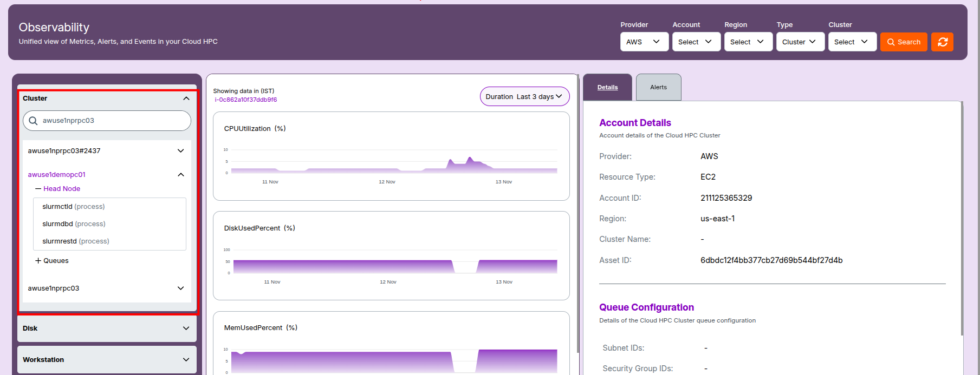Click the details panel vertical scrollbar
980x375 pixels.
962,218
